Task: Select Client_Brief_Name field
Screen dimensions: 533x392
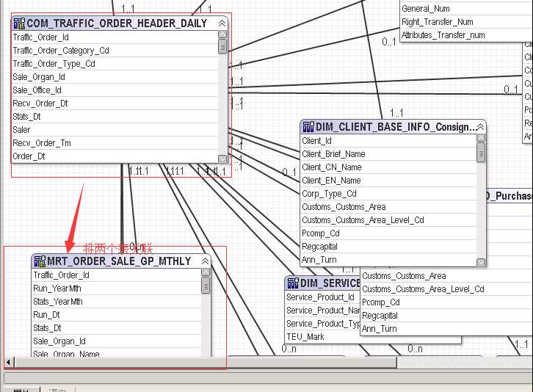Action: 389,154
